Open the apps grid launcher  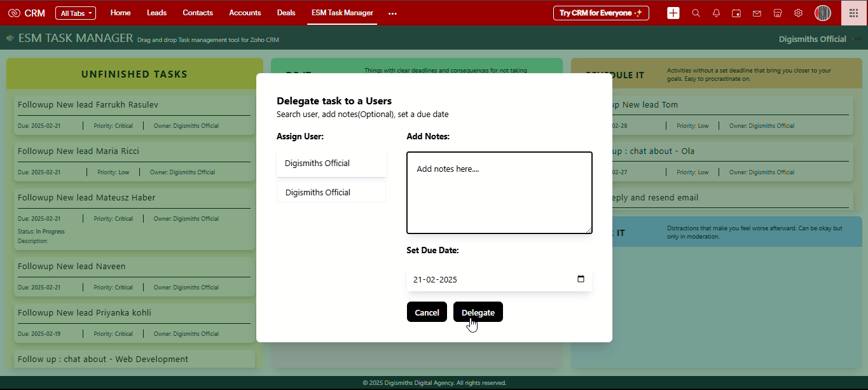(854, 13)
